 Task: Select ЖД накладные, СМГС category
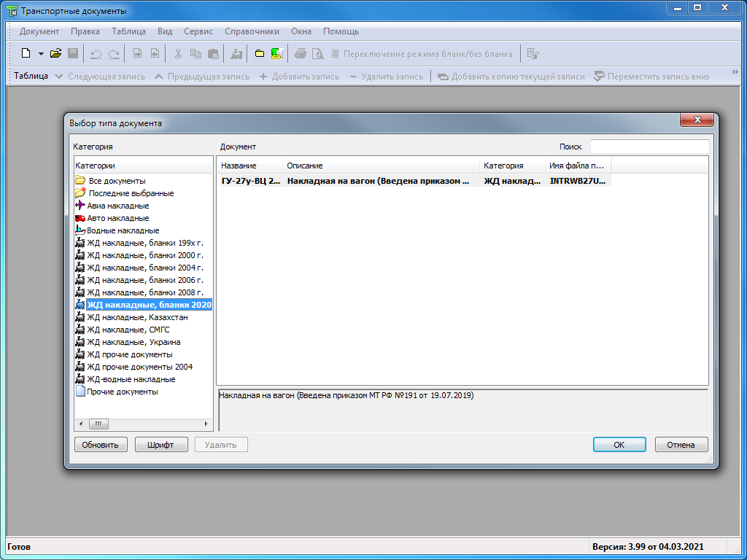pyautogui.click(x=128, y=330)
